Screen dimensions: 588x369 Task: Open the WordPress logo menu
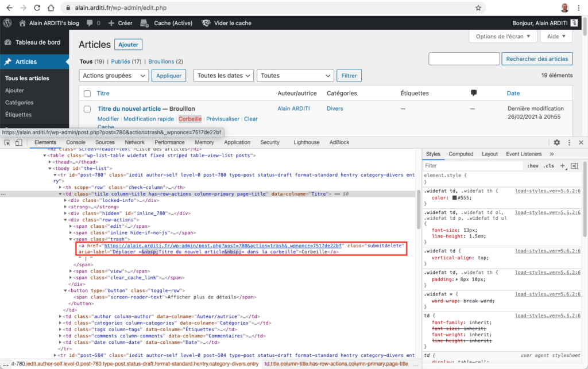tap(7, 23)
